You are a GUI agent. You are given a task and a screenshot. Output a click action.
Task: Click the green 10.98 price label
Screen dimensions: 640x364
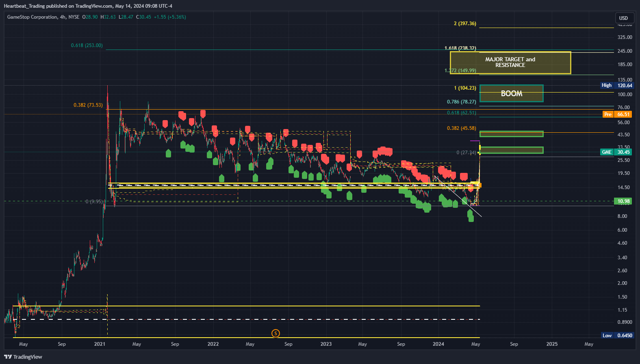pos(623,201)
